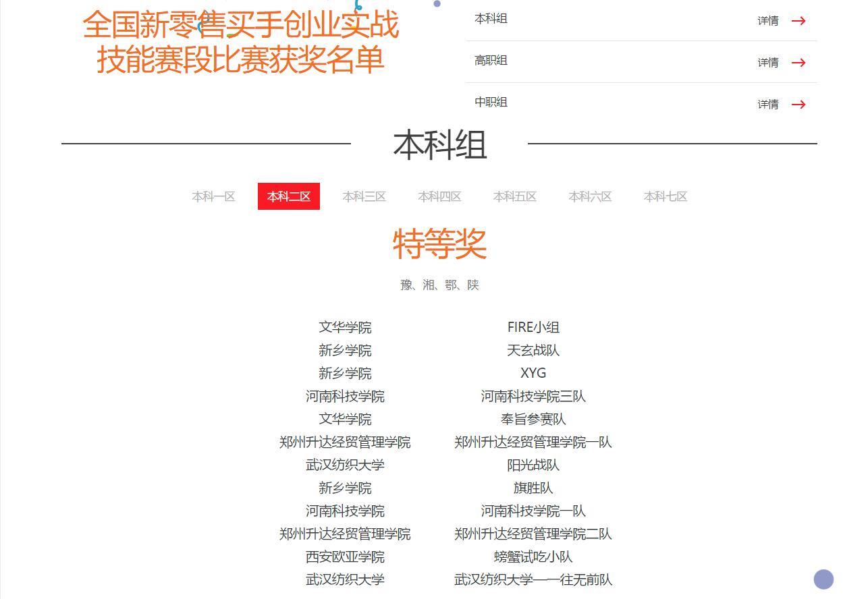The image size is (868, 599).
Task: Click the red arrow beside 高职组
Action: pos(798,63)
